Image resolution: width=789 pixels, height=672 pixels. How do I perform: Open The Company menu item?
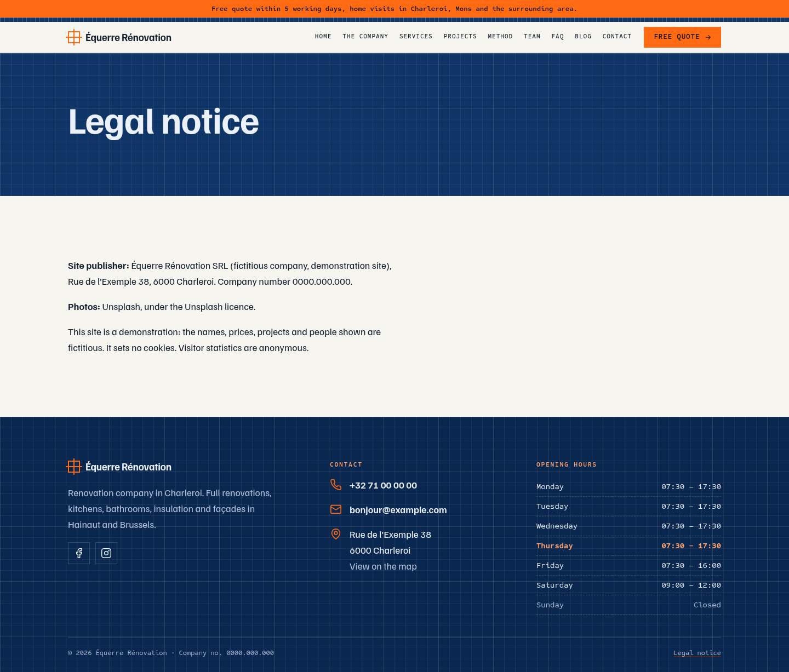[x=365, y=37]
